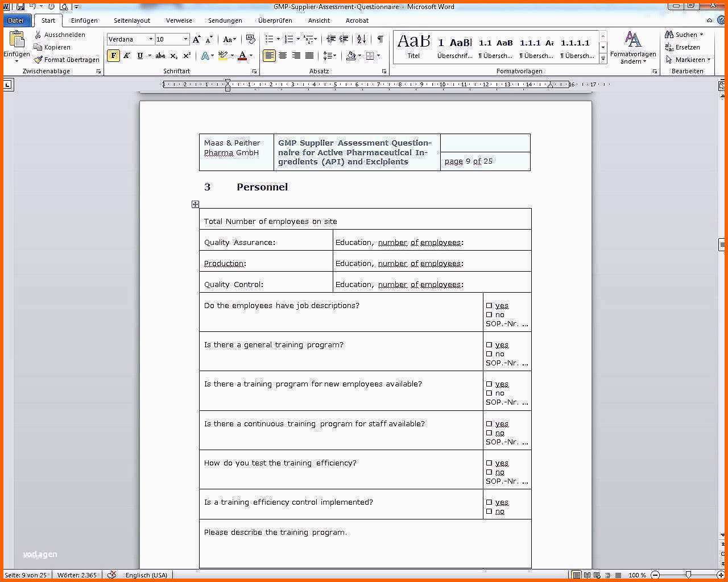
Task: Decrease paragraph indent
Action: (330, 39)
